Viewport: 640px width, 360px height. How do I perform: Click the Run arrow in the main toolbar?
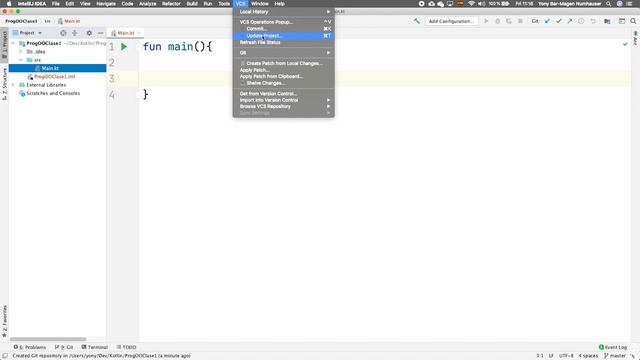(486, 21)
